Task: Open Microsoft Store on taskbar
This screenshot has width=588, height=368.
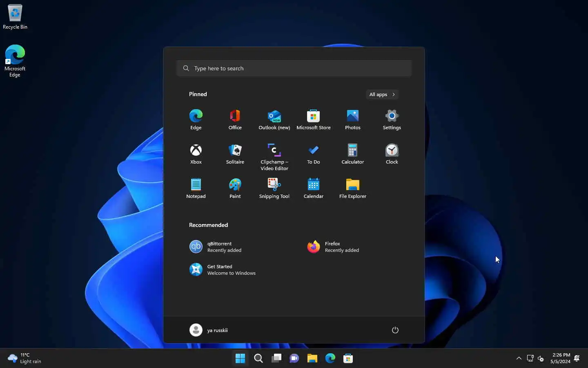Action: tap(348, 359)
